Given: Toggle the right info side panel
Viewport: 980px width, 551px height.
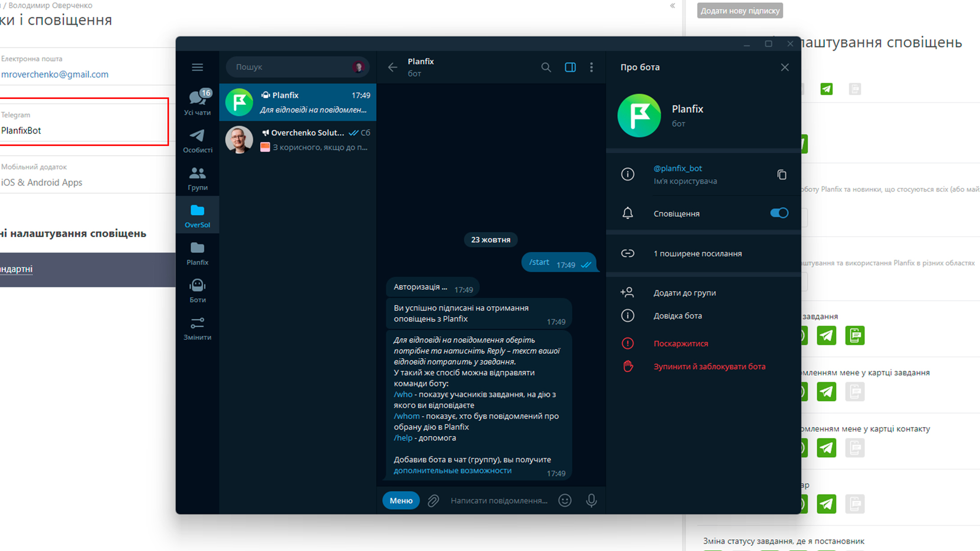Looking at the screenshot, I should 570,67.
